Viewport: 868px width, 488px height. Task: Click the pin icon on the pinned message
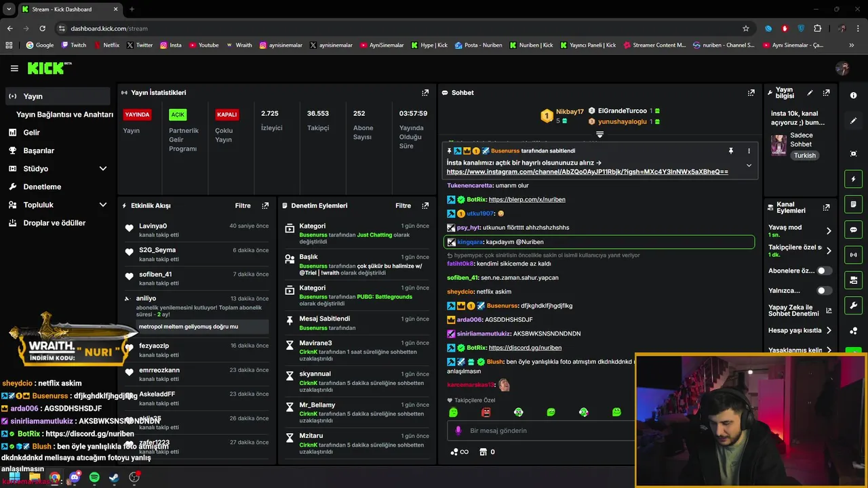coord(731,151)
